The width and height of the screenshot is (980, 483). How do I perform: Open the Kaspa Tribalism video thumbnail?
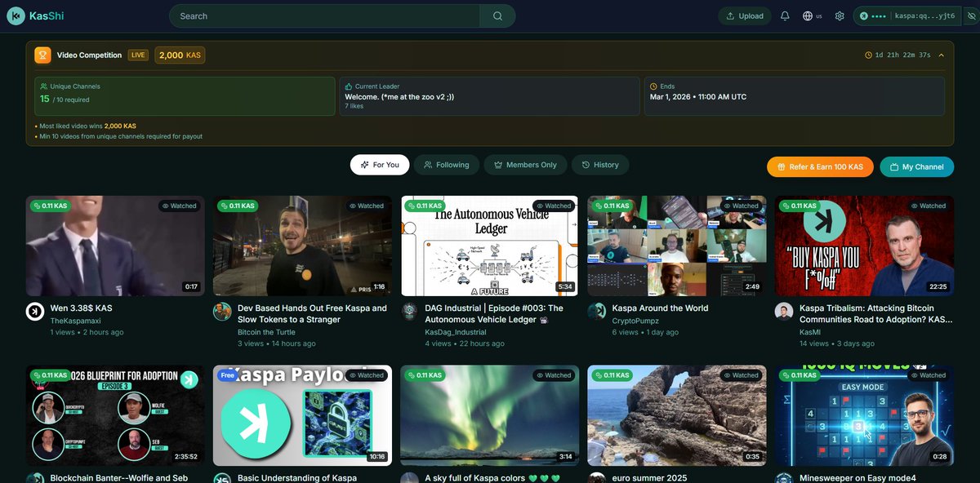point(864,246)
